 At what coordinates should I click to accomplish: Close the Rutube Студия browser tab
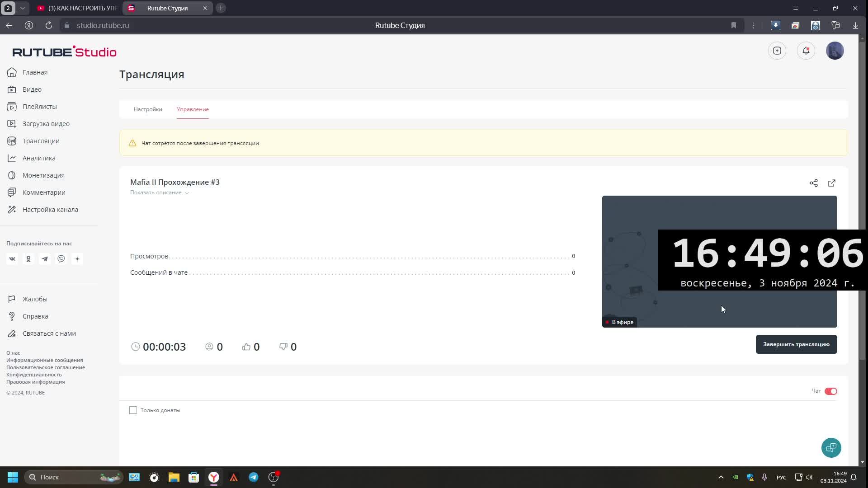click(205, 8)
